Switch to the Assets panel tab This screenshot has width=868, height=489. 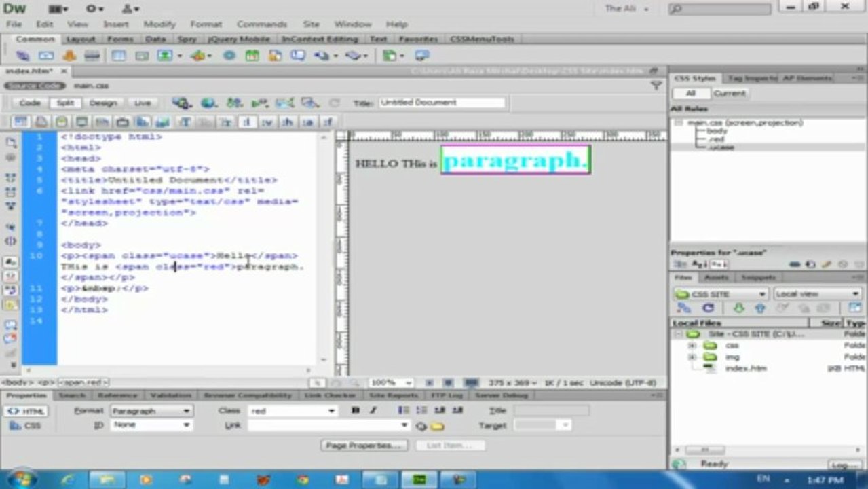[x=717, y=278]
